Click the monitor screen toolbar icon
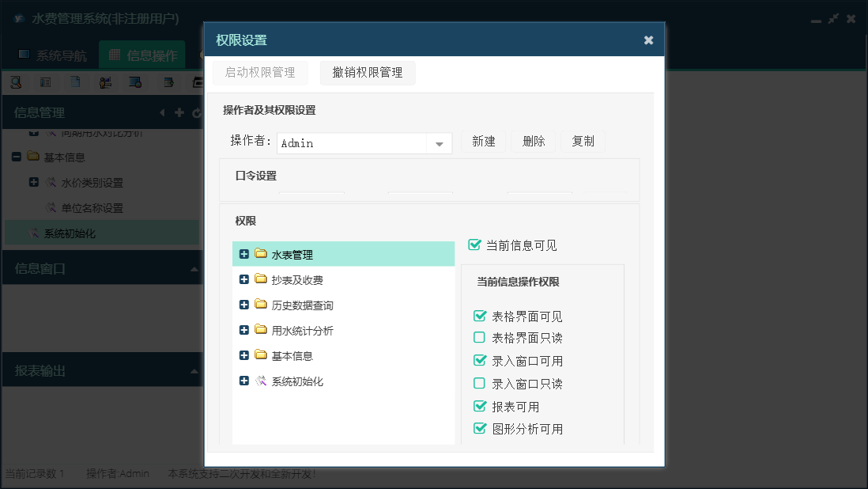The width and height of the screenshot is (868, 489). (135, 82)
